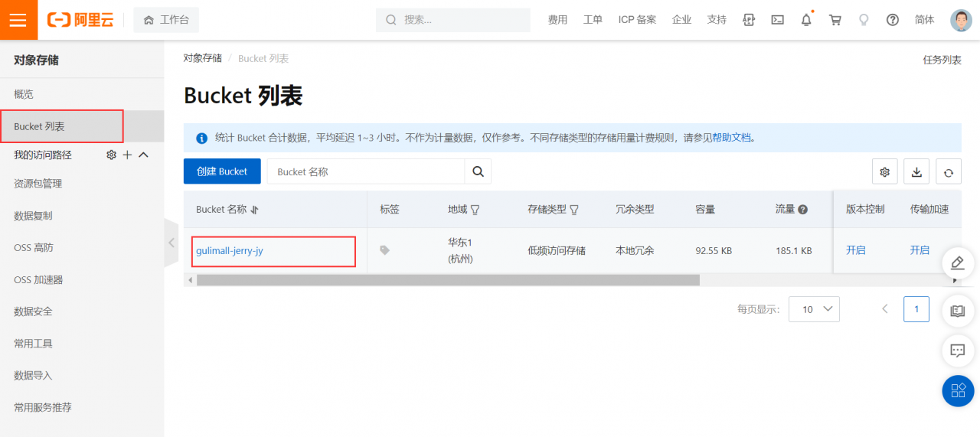Collapse the 我的访问路径 section
The height and width of the screenshot is (437, 980).
click(x=143, y=155)
